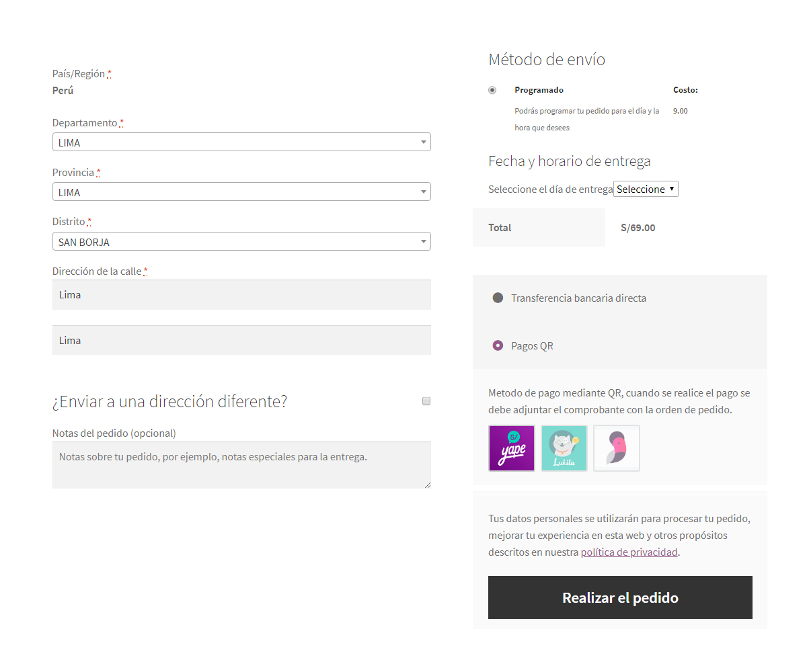The image size is (807, 672).
Task: Enable shipping to a different address checkbox
Action: (426, 401)
